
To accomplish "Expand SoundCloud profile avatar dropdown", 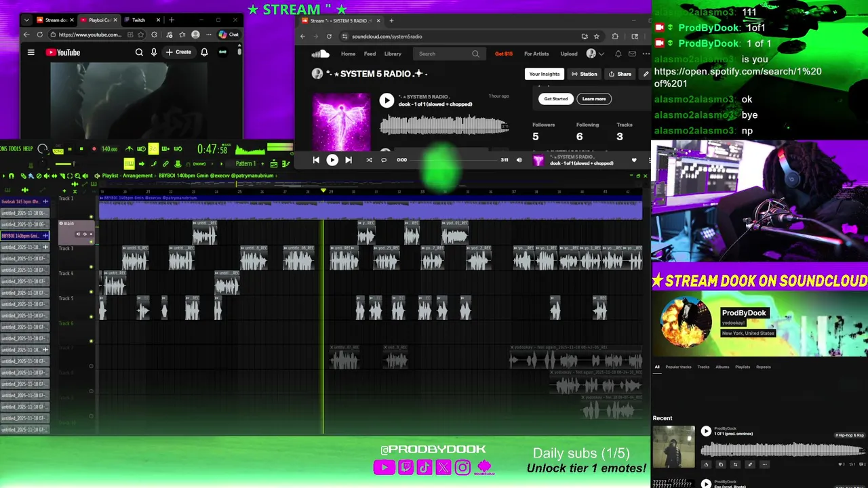I will (x=595, y=54).
